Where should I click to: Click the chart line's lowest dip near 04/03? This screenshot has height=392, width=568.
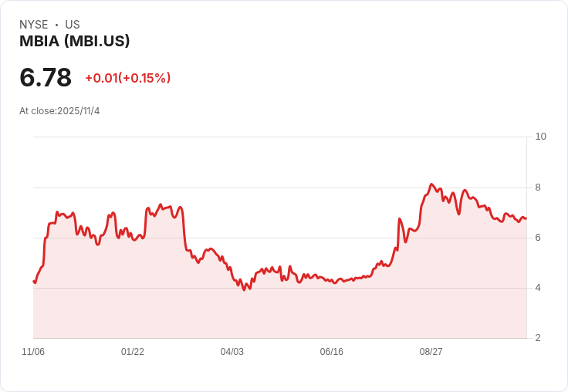(245, 289)
